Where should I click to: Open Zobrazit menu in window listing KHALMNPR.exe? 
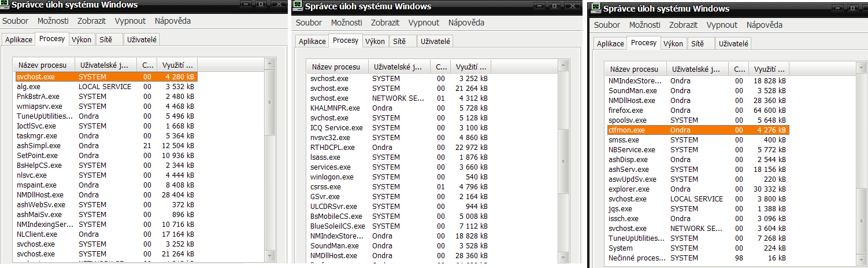[385, 23]
